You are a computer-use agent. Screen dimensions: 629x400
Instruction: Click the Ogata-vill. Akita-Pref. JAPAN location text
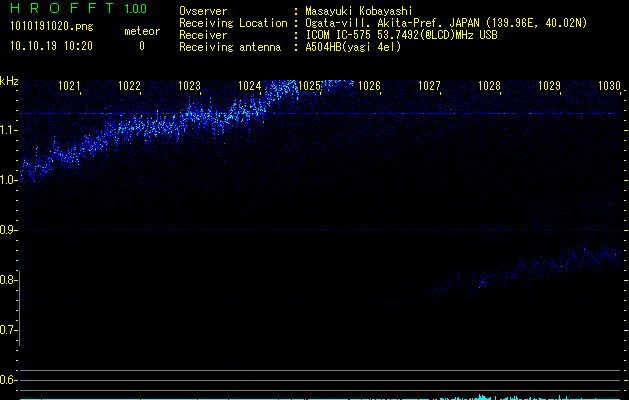point(446,23)
